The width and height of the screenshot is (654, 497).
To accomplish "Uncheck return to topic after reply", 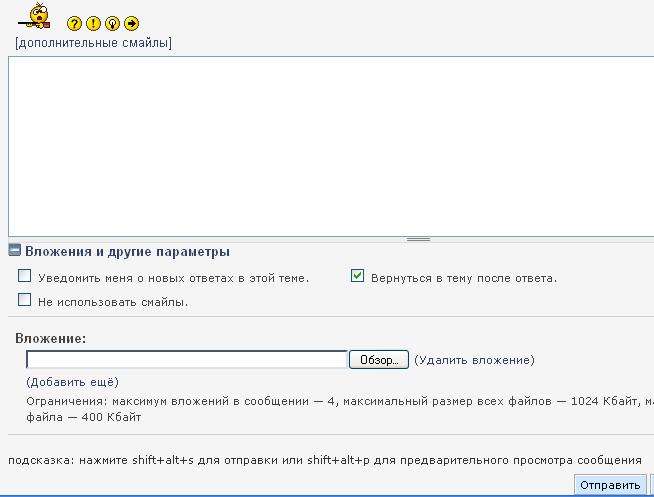I will [357, 277].
